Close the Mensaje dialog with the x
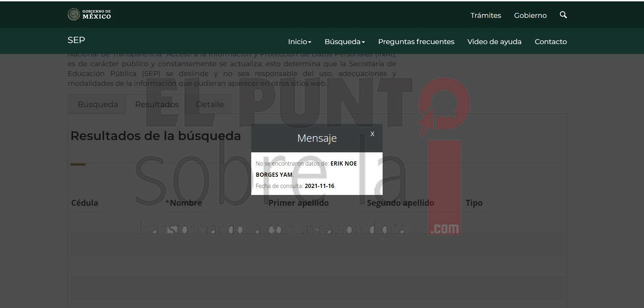This screenshot has height=308, width=644. [372, 134]
